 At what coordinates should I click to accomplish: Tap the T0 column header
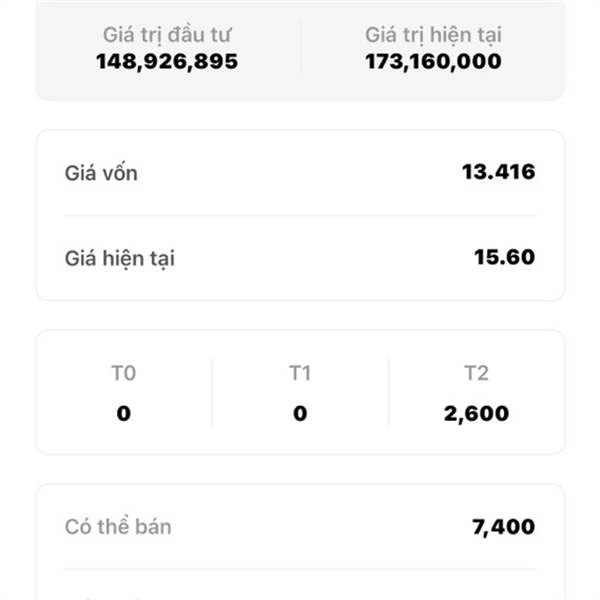click(123, 374)
